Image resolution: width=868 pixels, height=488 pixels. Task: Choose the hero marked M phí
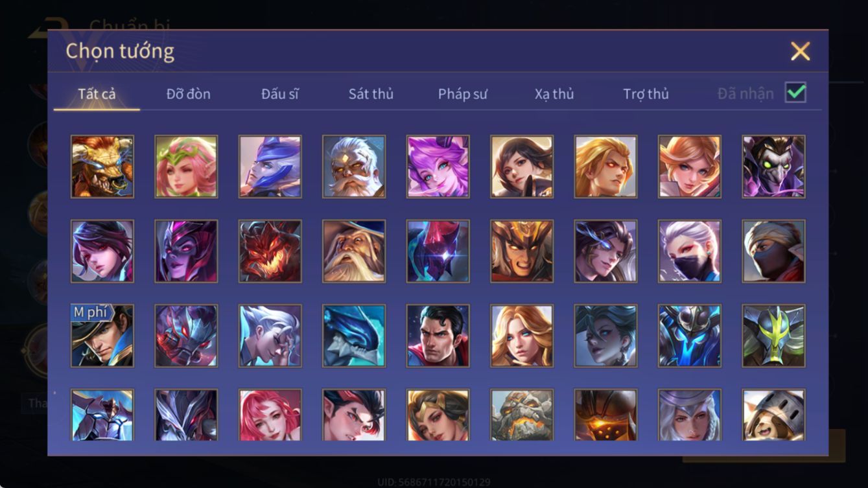point(102,336)
